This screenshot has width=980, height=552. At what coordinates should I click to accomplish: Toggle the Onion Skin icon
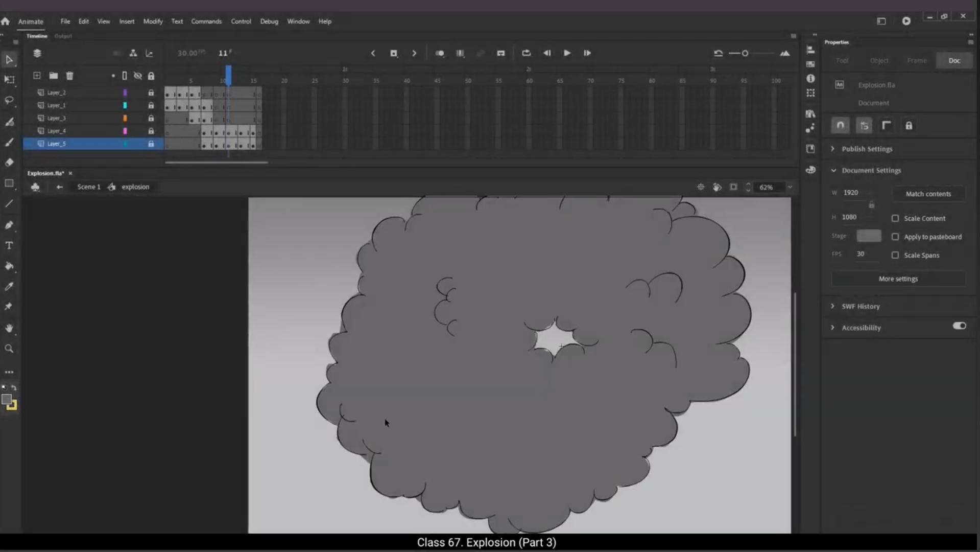click(x=440, y=53)
